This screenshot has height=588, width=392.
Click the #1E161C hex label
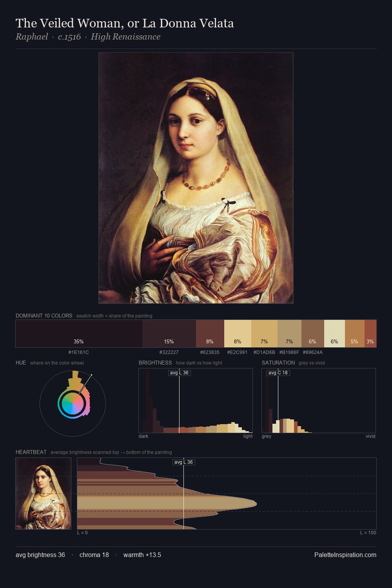coord(79,352)
